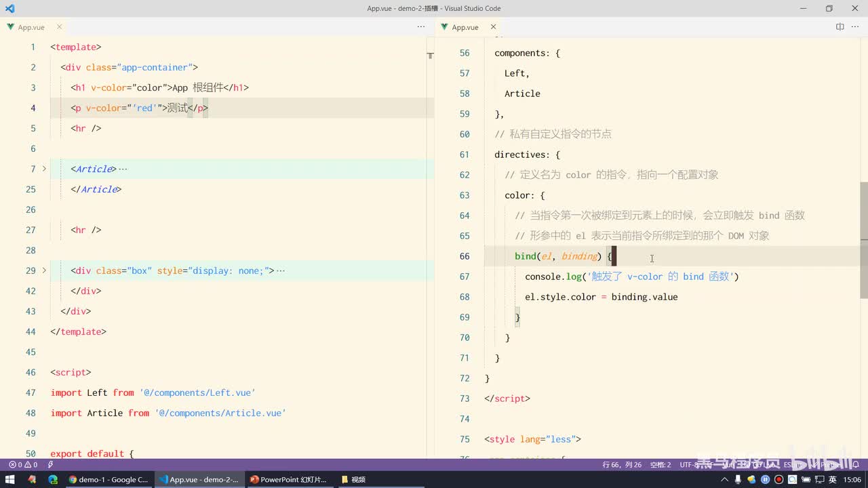Open the left editor group's more actions menu

point(421,27)
